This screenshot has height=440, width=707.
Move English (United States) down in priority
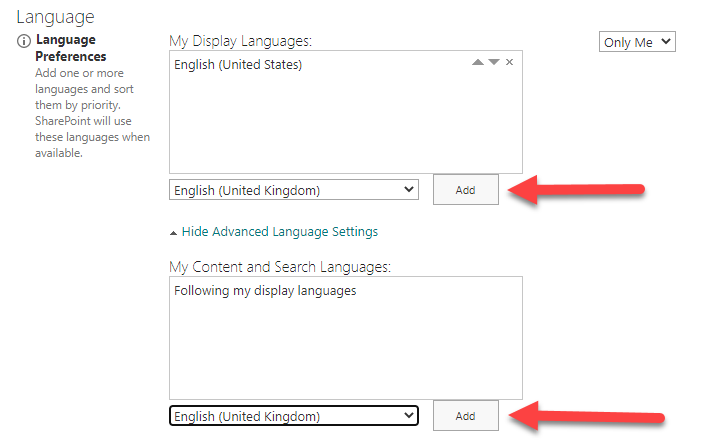pos(493,63)
